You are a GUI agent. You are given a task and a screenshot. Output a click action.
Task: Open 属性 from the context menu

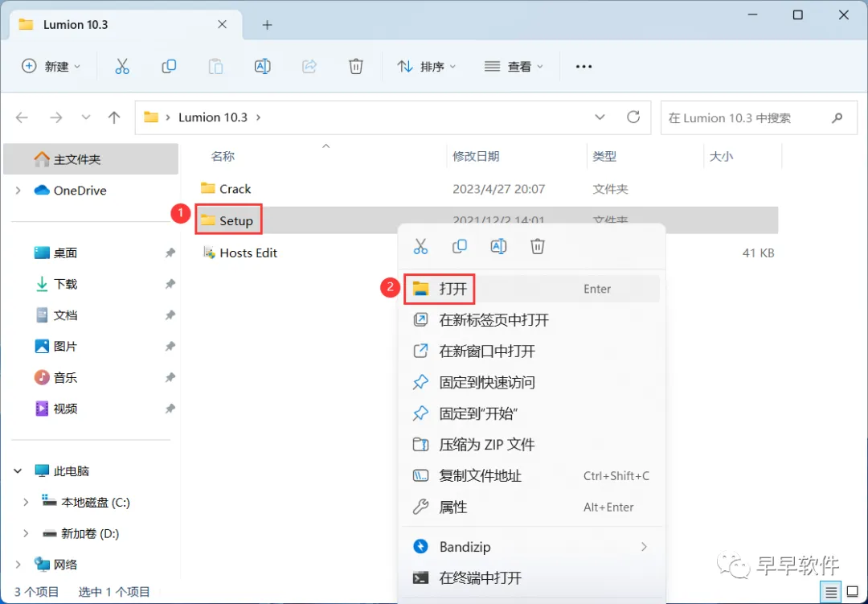click(x=531, y=507)
